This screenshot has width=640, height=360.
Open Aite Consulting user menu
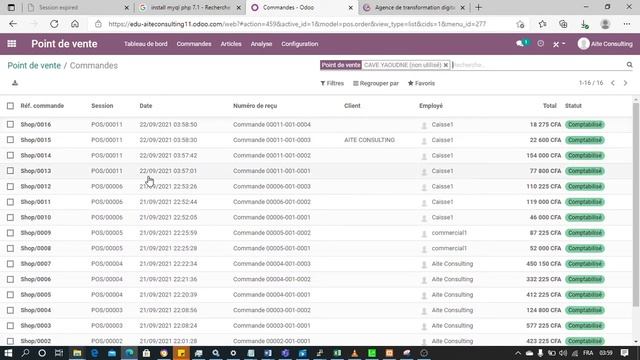(x=605, y=44)
